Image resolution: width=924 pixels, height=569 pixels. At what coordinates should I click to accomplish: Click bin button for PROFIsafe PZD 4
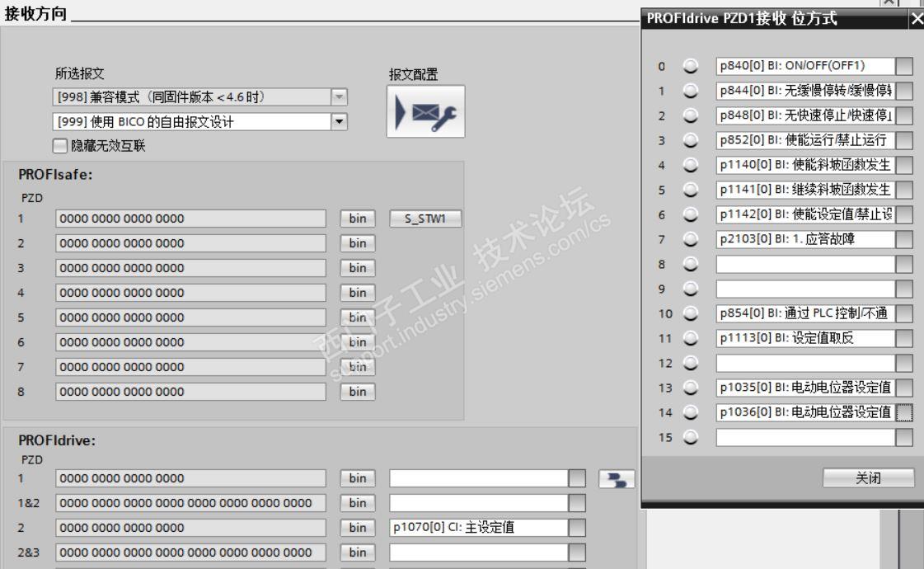[357, 293]
